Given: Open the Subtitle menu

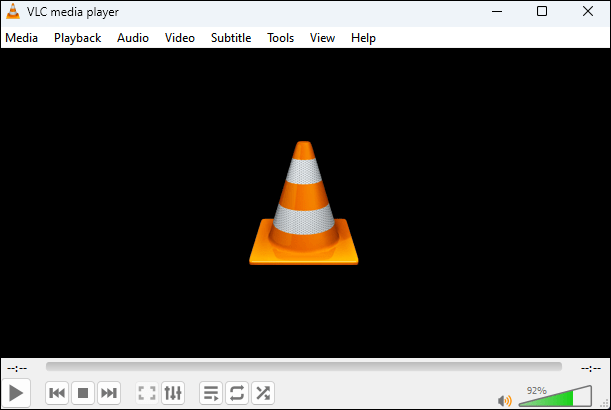Looking at the screenshot, I should click(x=231, y=38).
